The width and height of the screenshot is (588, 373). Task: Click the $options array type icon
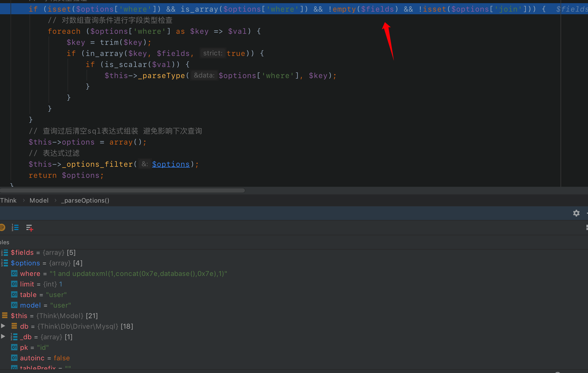pos(5,263)
